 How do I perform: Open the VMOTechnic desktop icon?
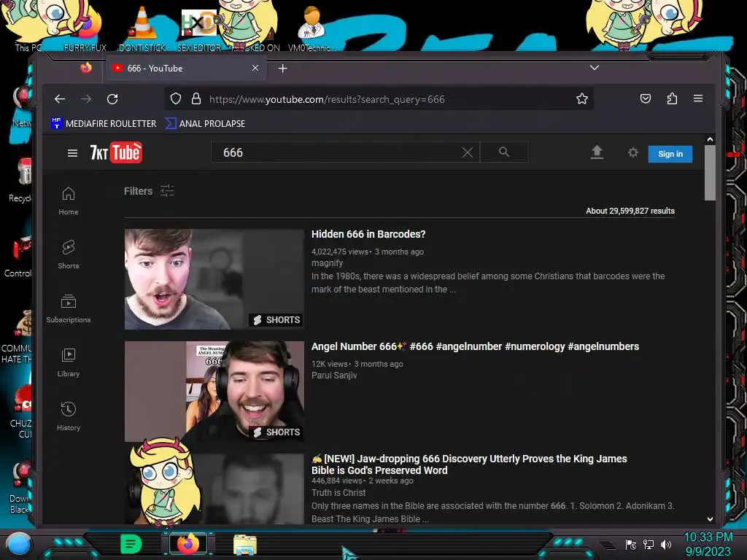coord(311,28)
